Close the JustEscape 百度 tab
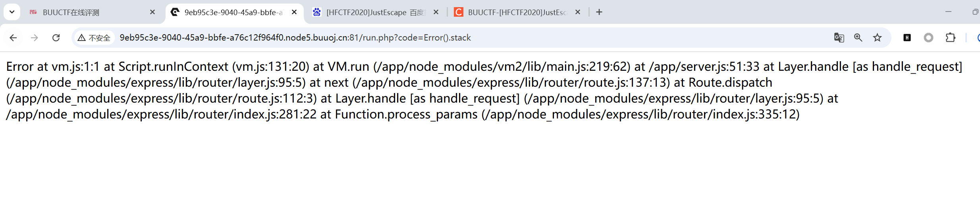This screenshot has height=198, width=980. [x=436, y=12]
